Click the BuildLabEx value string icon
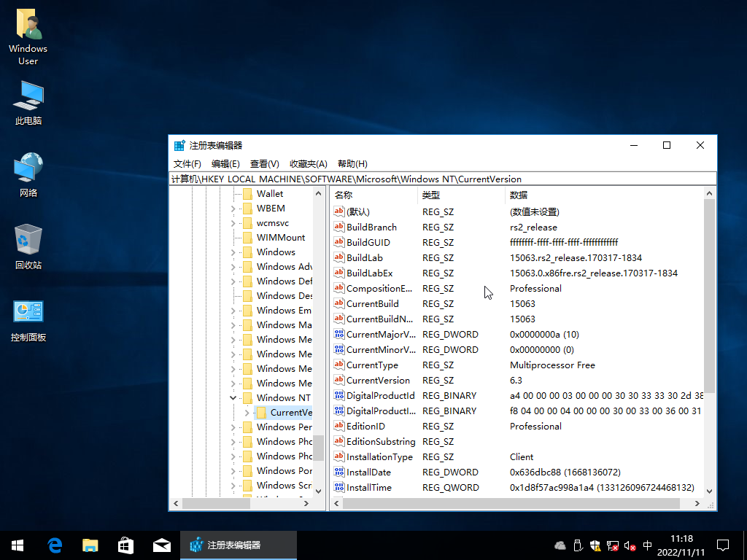The image size is (747, 560). tap(339, 273)
